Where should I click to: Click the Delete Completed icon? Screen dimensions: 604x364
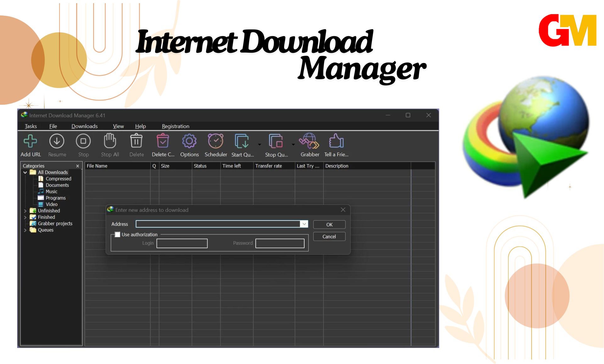[163, 141]
